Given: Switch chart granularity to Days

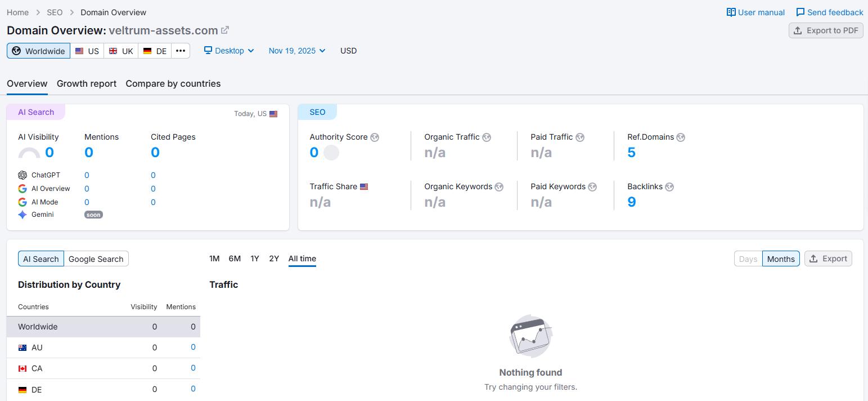Looking at the screenshot, I should [x=748, y=259].
